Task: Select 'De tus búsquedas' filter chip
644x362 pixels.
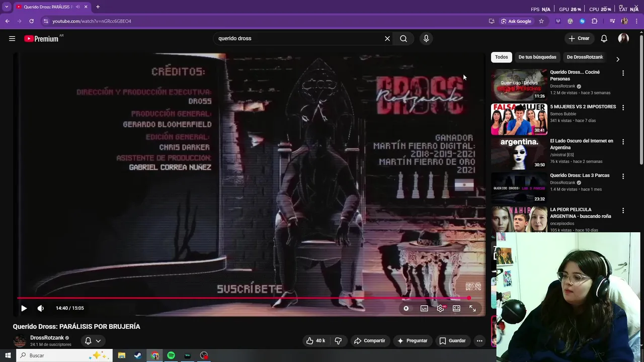Action: [x=537, y=57]
